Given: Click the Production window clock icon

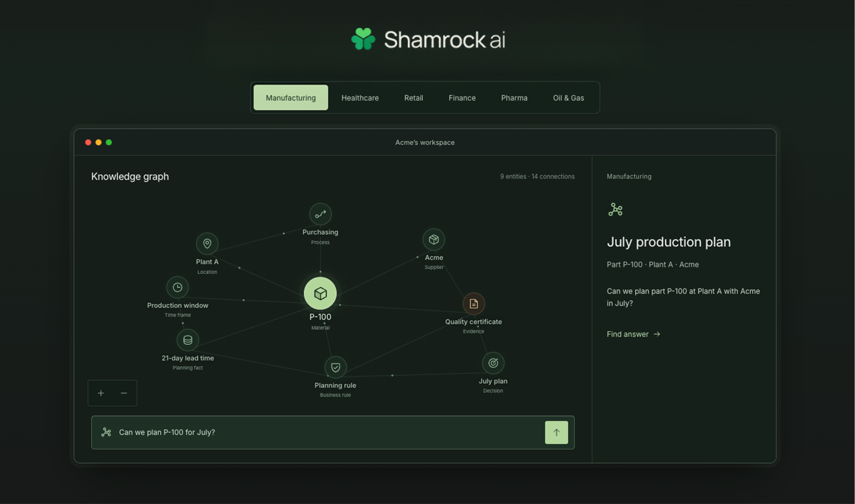Looking at the screenshot, I should pos(177,287).
